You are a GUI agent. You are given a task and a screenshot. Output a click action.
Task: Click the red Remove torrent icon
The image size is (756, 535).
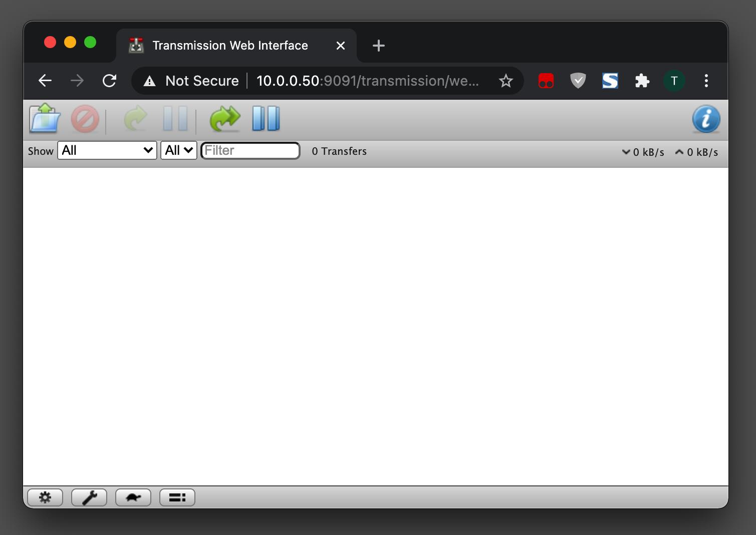point(85,119)
